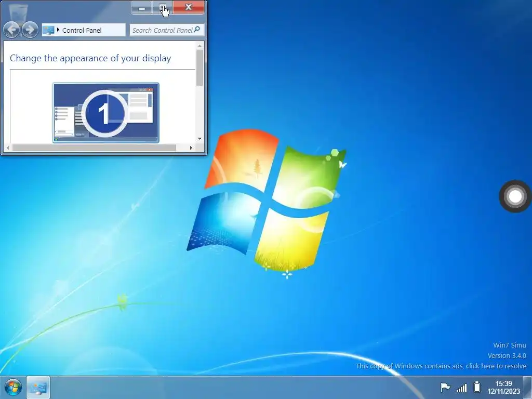Image resolution: width=532 pixels, height=399 pixels.
Task: Maximize the Control Panel window
Action: pos(162,7)
